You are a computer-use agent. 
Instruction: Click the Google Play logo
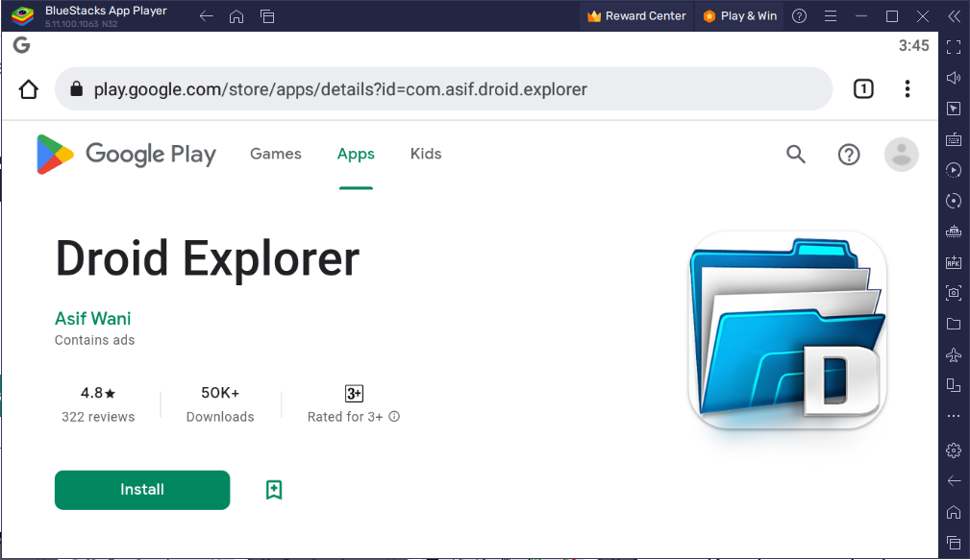tap(126, 154)
